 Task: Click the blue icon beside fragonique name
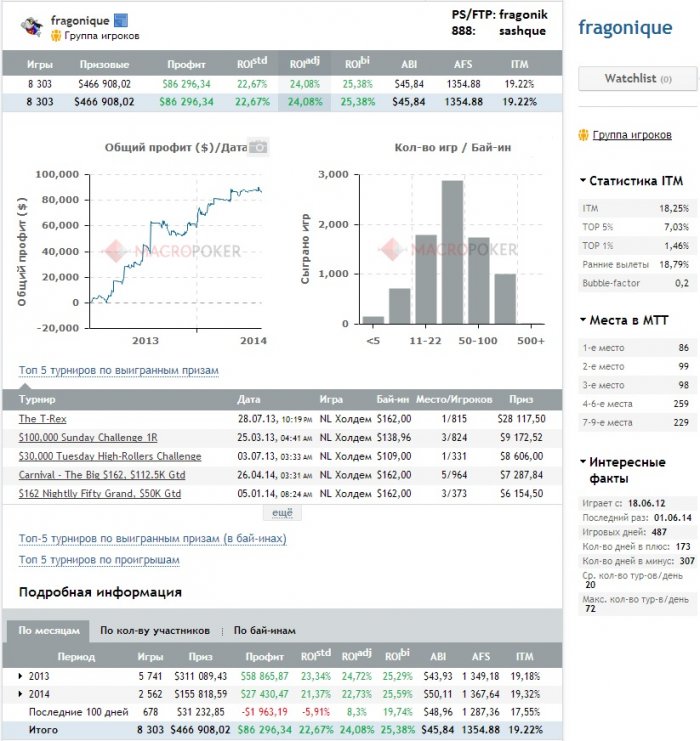(x=121, y=20)
